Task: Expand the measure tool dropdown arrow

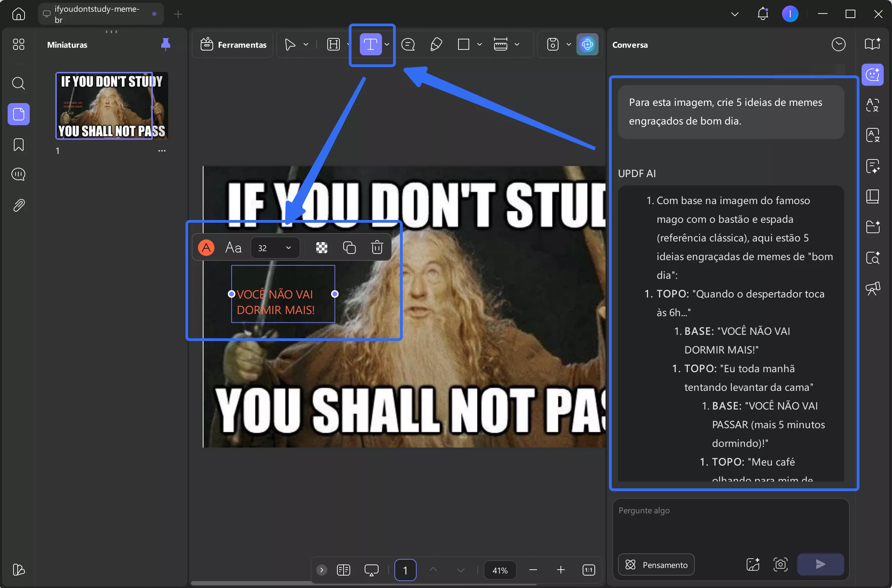Action: [517, 45]
